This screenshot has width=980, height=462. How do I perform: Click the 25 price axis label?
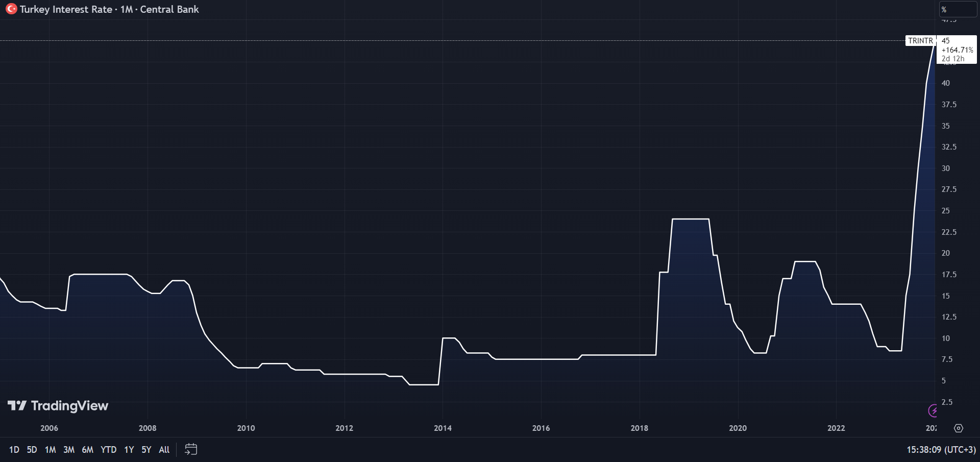946,211
